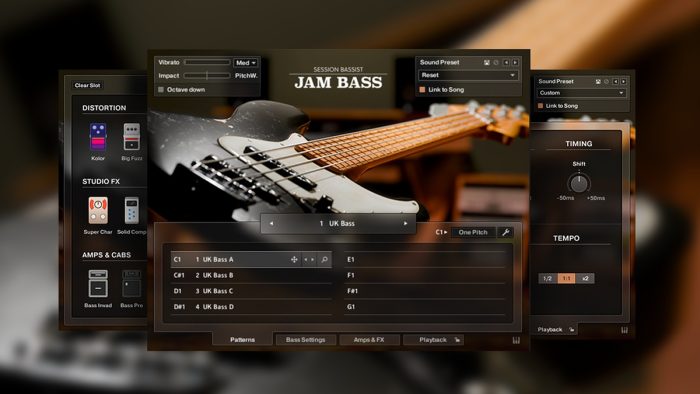Image resolution: width=700 pixels, height=394 pixels.
Task: Save the preset in the main Sound Preset panel
Action: coord(487,62)
